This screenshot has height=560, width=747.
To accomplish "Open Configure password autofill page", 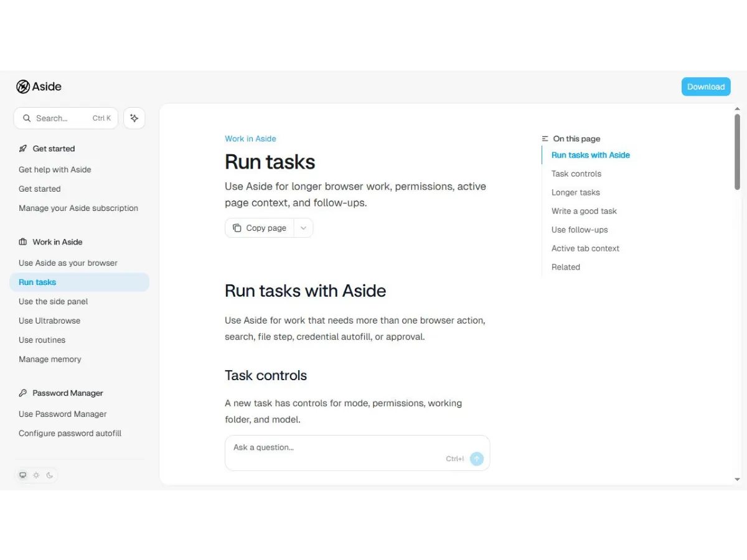I will [70, 433].
